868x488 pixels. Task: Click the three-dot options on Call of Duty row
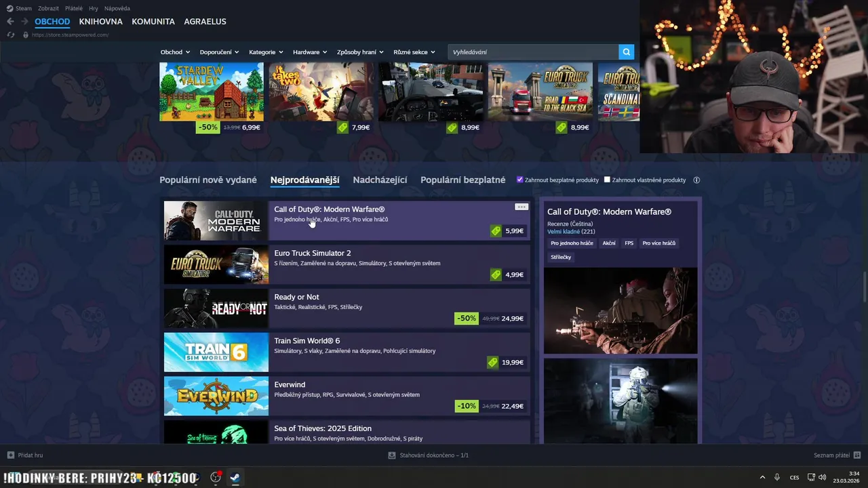[521, 207]
